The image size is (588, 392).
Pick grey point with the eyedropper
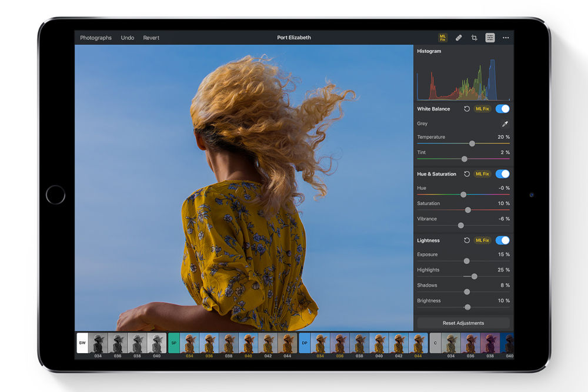coord(504,124)
